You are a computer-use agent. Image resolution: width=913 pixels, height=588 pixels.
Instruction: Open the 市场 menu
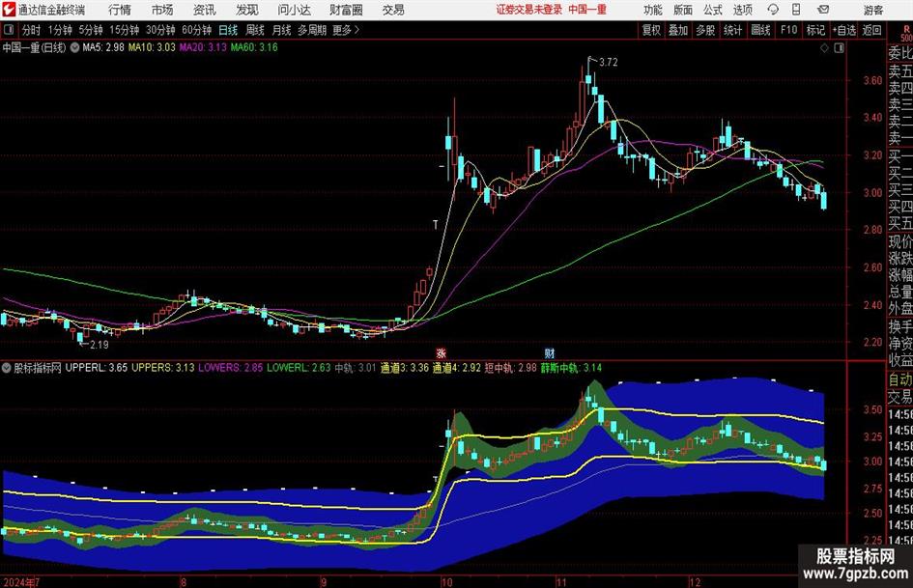162,10
